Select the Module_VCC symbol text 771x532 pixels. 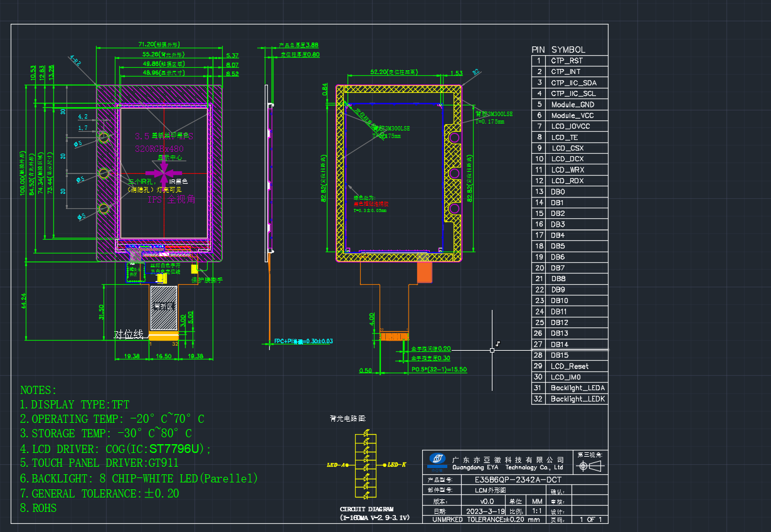pyautogui.click(x=572, y=115)
